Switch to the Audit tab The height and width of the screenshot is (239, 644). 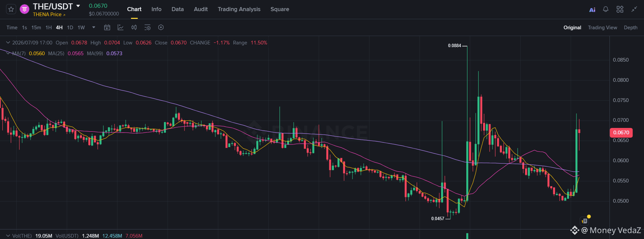201,9
